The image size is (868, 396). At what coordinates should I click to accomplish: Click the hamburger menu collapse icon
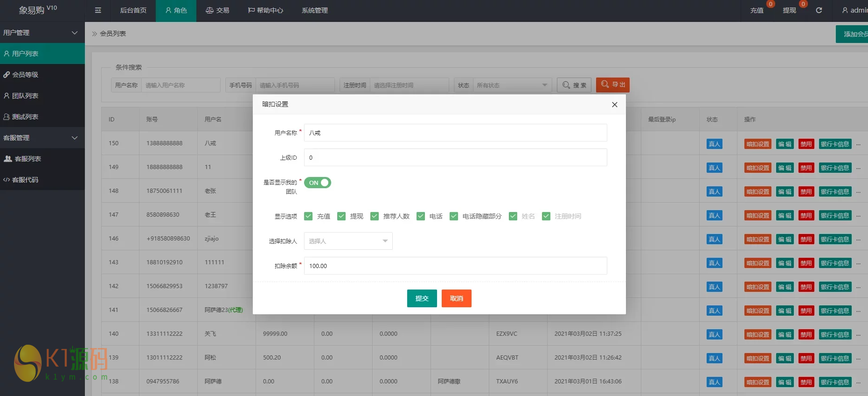(98, 10)
